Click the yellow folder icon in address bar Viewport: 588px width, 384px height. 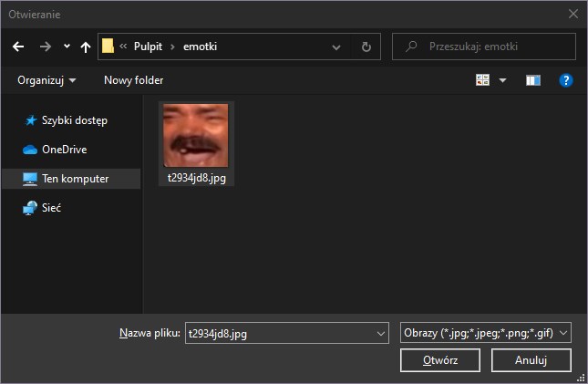[x=108, y=47]
